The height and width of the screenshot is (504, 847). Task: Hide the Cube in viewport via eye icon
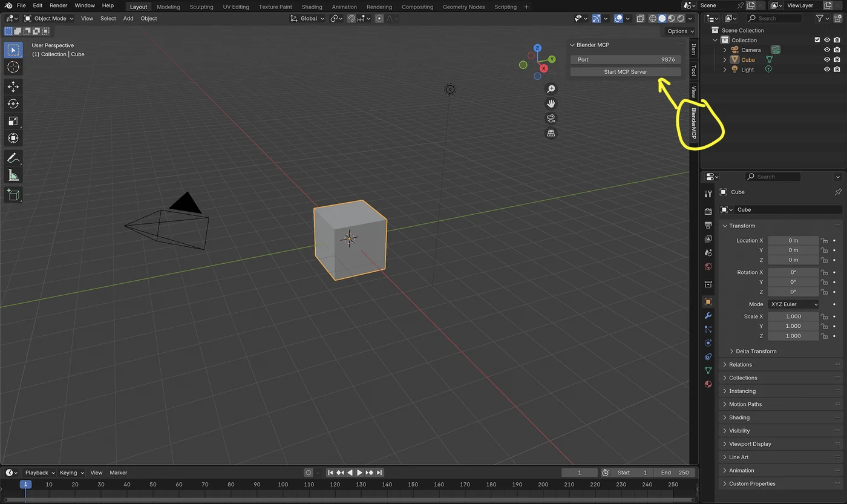[827, 60]
